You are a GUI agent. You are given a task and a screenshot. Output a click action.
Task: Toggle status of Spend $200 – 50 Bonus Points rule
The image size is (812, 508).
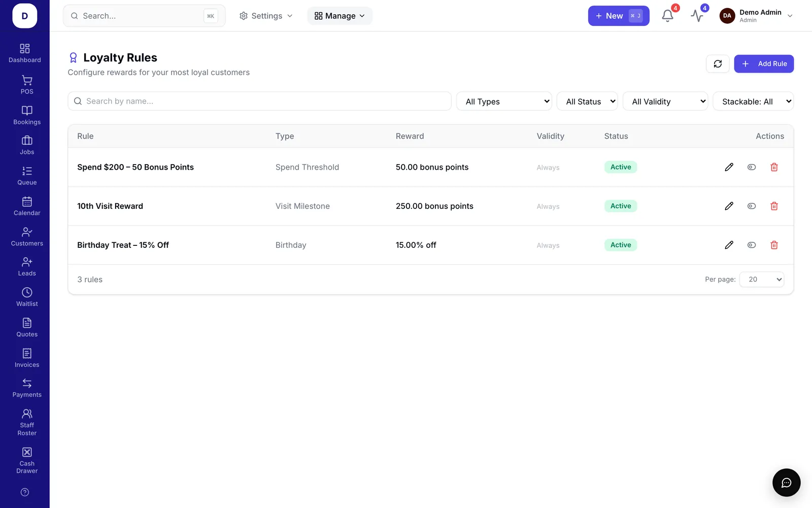(x=752, y=167)
